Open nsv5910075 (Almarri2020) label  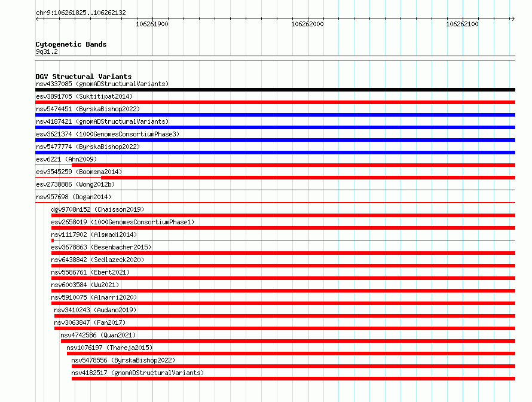pos(94,297)
